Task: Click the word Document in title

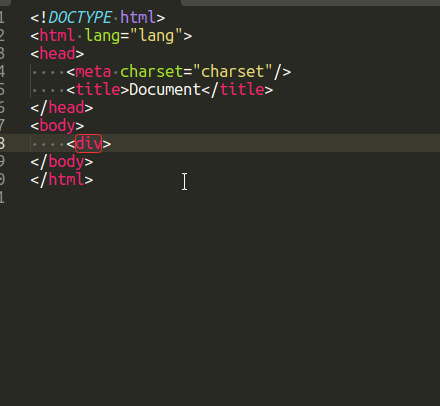Action: click(165, 90)
